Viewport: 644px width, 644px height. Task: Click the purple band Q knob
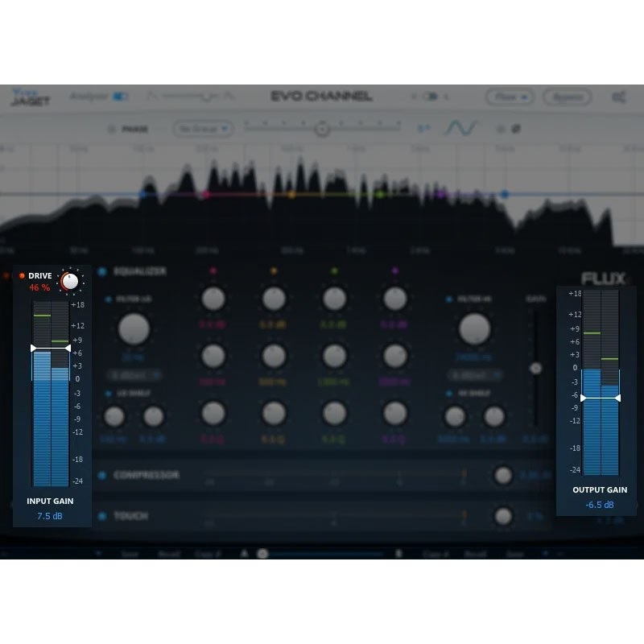(x=395, y=413)
